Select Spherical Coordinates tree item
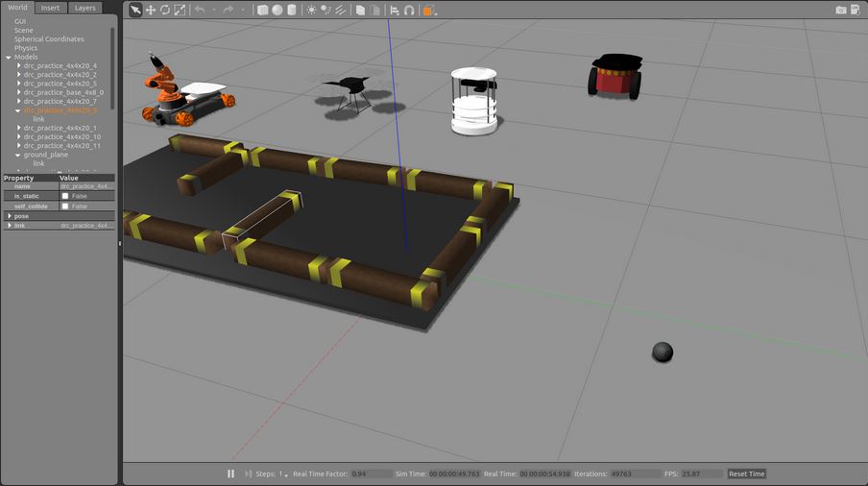The height and width of the screenshot is (486, 868). pos(49,39)
